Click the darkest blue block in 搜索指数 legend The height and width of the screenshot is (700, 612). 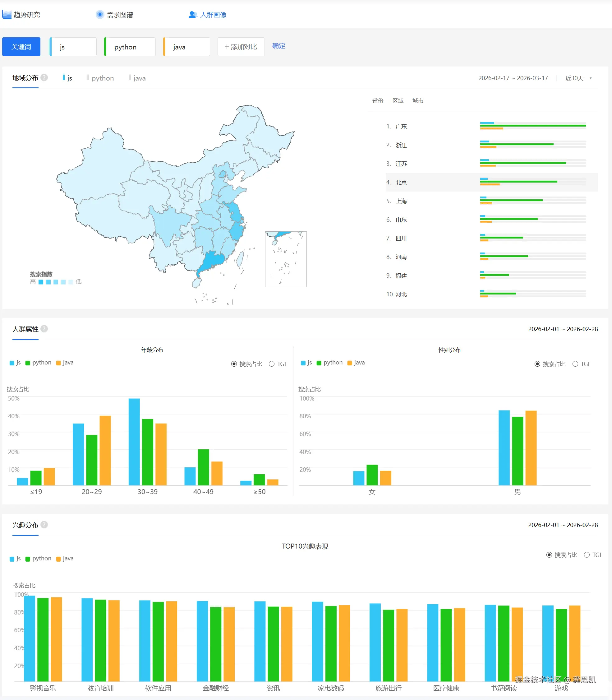coord(41,281)
